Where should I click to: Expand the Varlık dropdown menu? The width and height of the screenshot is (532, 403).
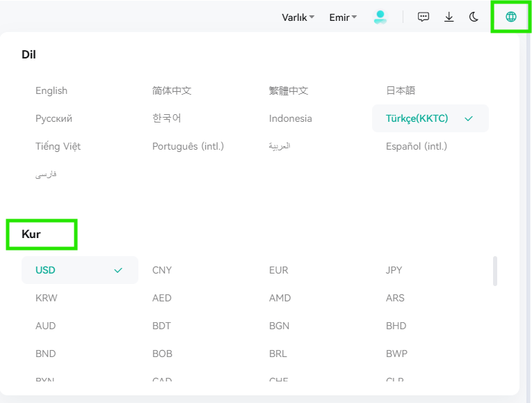point(298,17)
